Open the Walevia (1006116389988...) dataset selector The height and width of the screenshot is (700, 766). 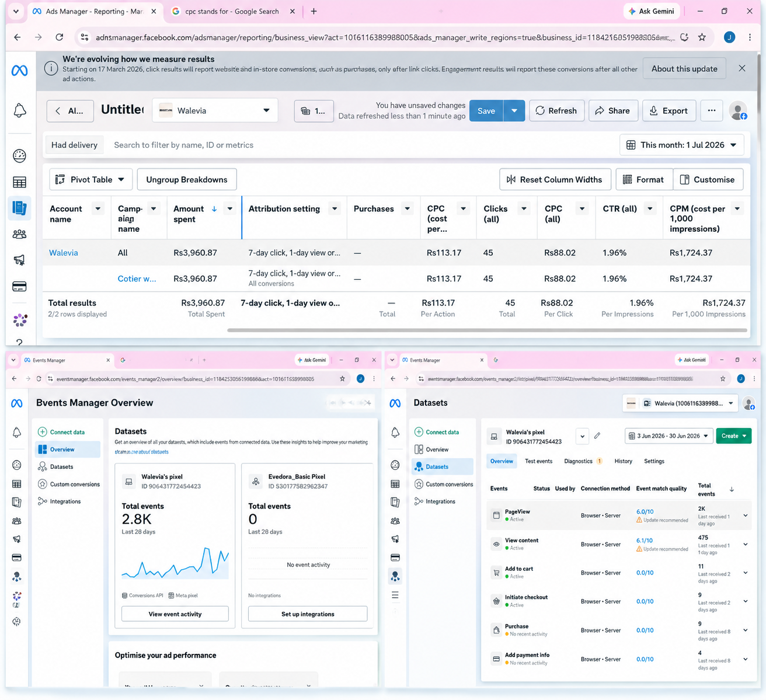pos(680,403)
